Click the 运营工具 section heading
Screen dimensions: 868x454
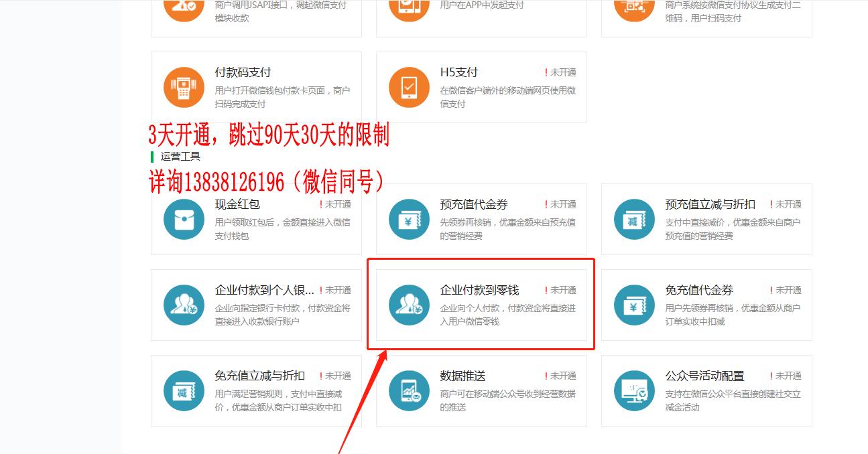point(180,157)
